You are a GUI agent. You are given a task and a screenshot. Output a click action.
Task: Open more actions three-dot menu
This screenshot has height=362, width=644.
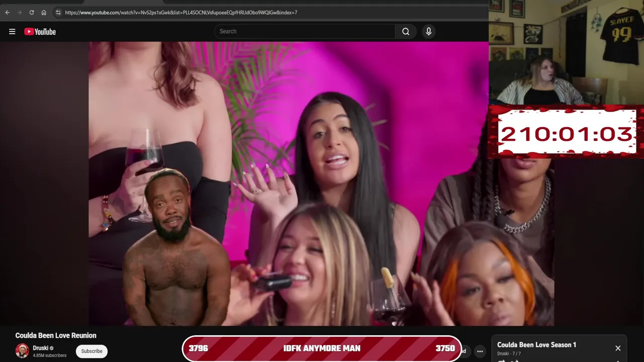coord(480,351)
